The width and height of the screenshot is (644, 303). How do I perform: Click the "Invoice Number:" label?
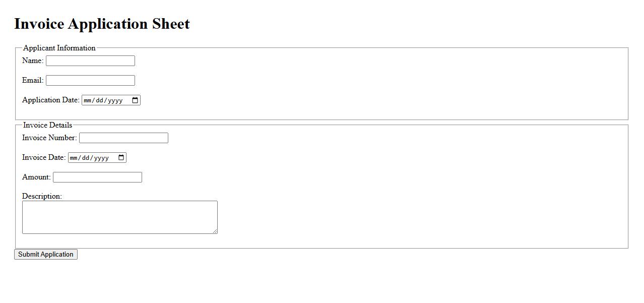[49, 138]
